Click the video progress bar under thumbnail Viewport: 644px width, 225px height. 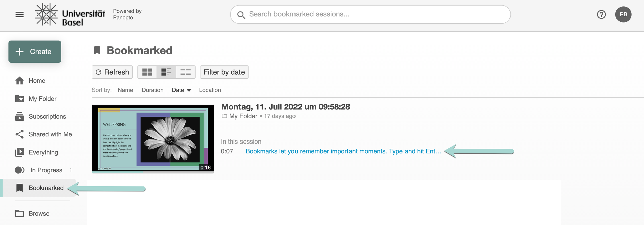click(153, 172)
